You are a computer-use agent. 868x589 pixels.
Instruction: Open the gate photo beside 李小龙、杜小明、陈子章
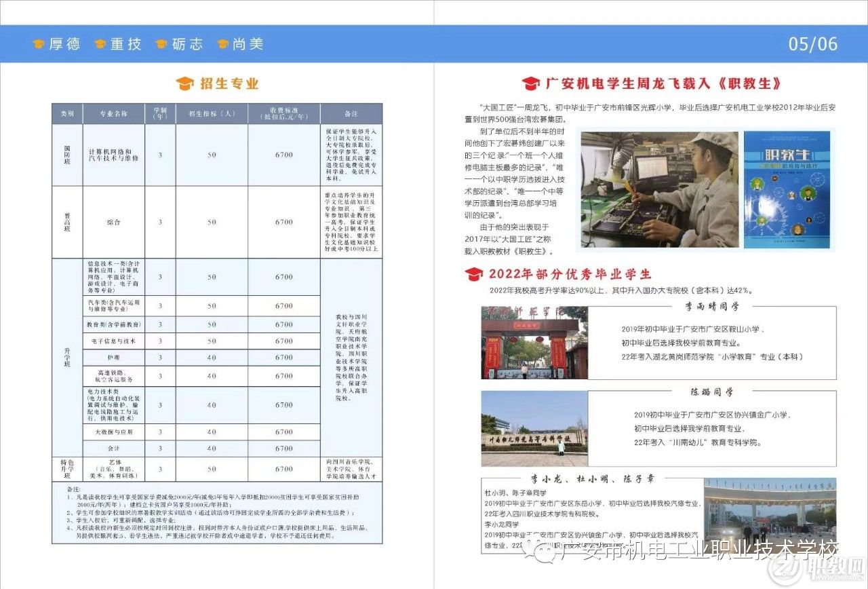pos(770,514)
